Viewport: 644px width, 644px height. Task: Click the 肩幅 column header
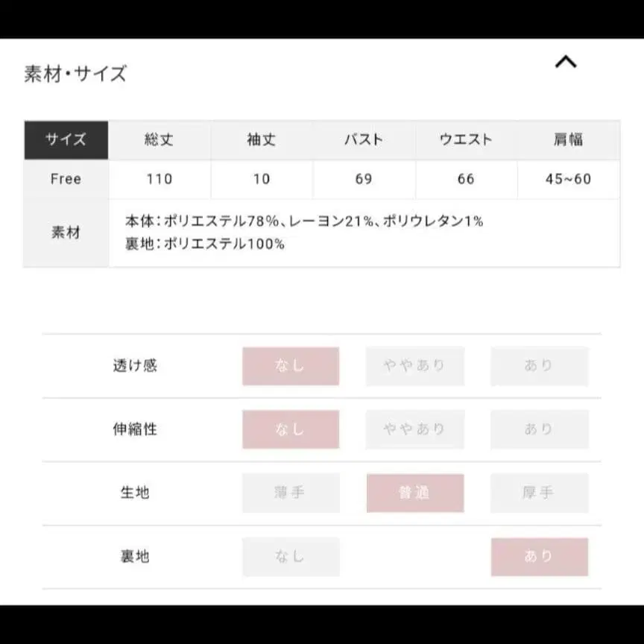pyautogui.click(x=569, y=140)
